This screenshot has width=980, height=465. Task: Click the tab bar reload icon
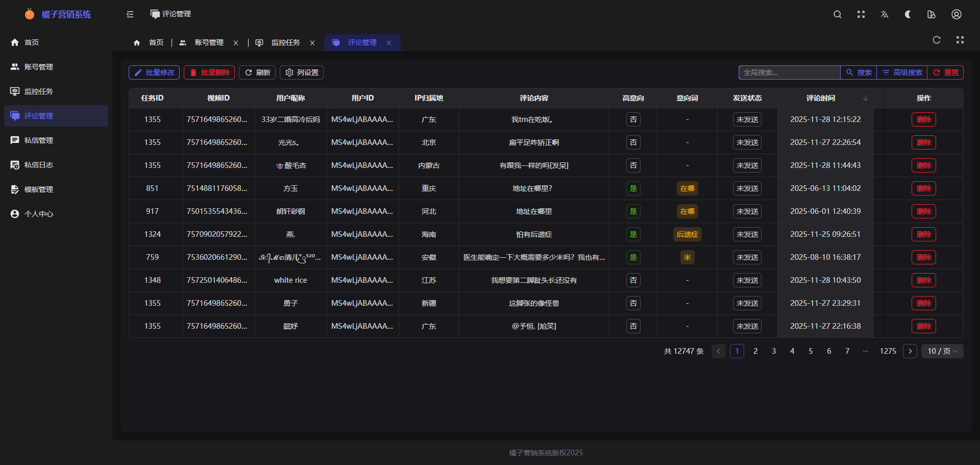click(937, 40)
